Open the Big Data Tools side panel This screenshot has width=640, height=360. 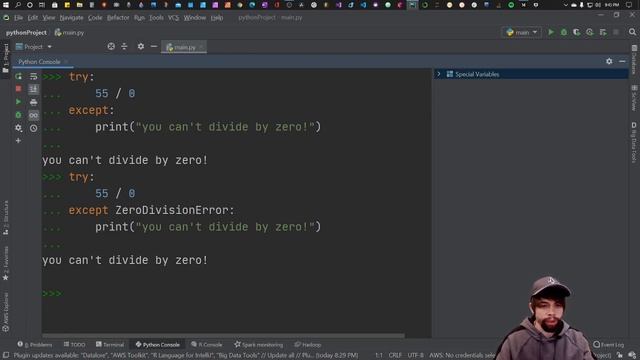pyautogui.click(x=634, y=142)
